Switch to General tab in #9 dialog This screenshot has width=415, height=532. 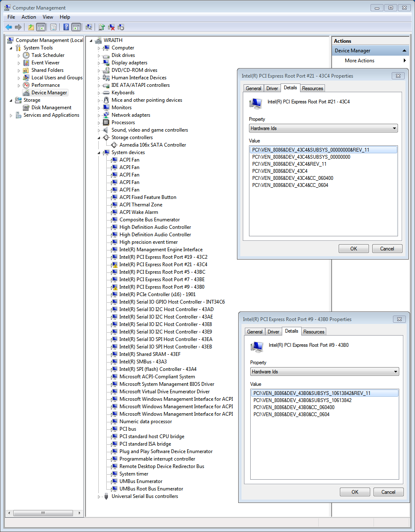point(255,332)
